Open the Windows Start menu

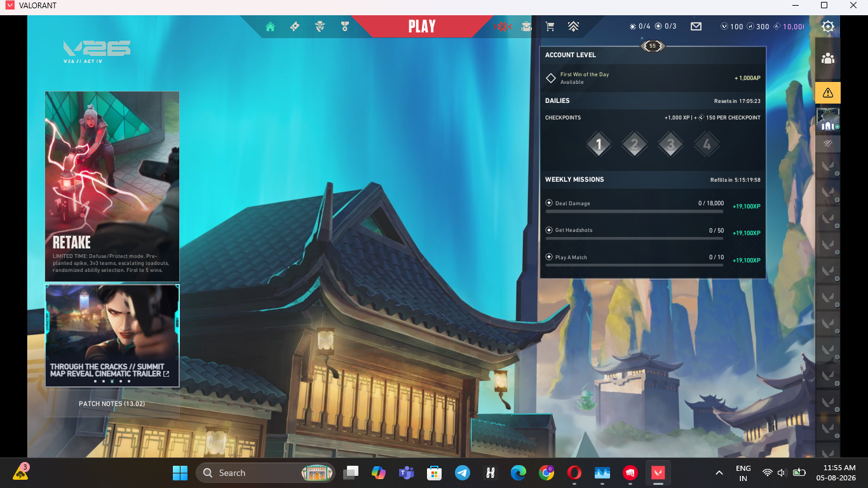pyautogui.click(x=180, y=473)
